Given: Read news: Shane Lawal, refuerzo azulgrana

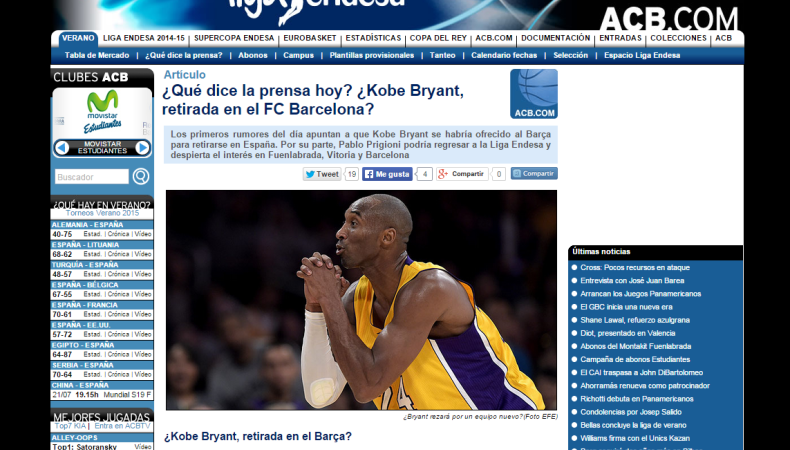Looking at the screenshot, I should 635,320.
